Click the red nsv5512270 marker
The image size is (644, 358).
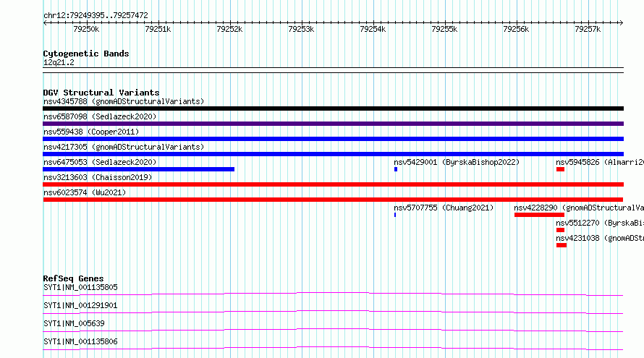coord(560,230)
